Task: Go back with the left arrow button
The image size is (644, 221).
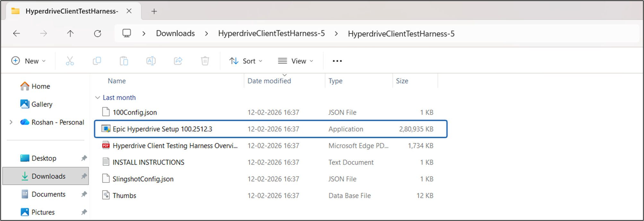Action: pos(16,33)
